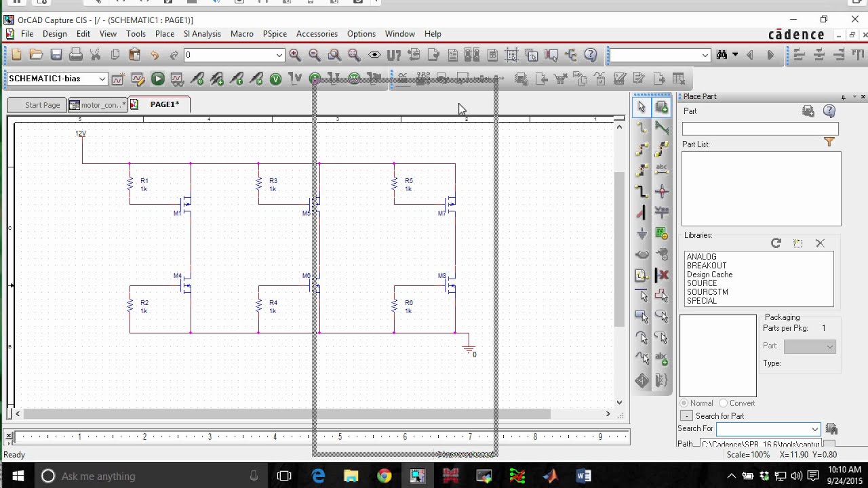
Task: Expand the Search For dropdown
Action: coord(814,429)
